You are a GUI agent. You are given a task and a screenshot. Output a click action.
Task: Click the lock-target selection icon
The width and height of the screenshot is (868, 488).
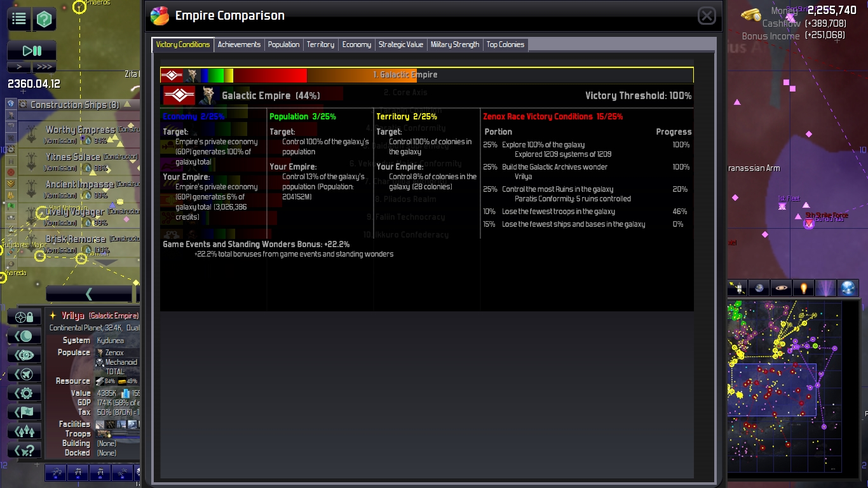[25, 316]
